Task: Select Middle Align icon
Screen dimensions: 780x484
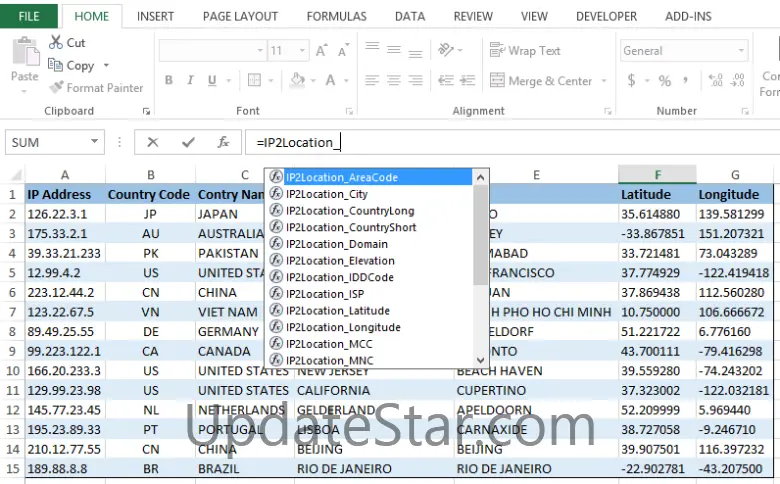Action: point(394,50)
